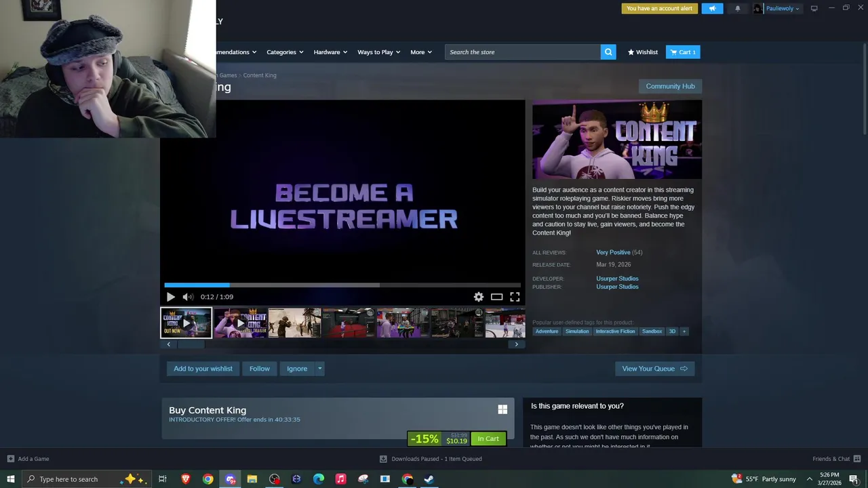868x488 pixels.
Task: Open the Pauliewoly account dropdown
Action: 783,8
